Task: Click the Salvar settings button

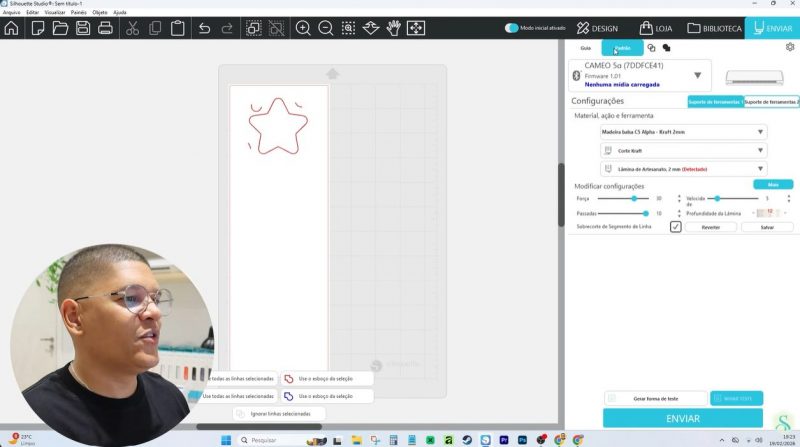Action: click(767, 227)
